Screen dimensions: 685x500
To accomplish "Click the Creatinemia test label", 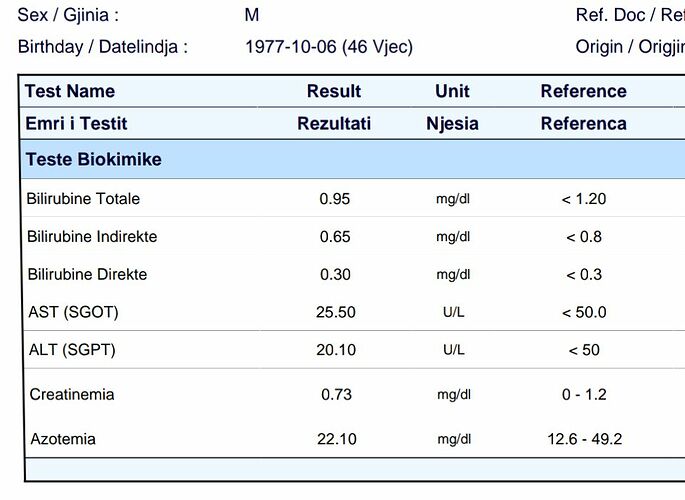I will tap(72, 394).
